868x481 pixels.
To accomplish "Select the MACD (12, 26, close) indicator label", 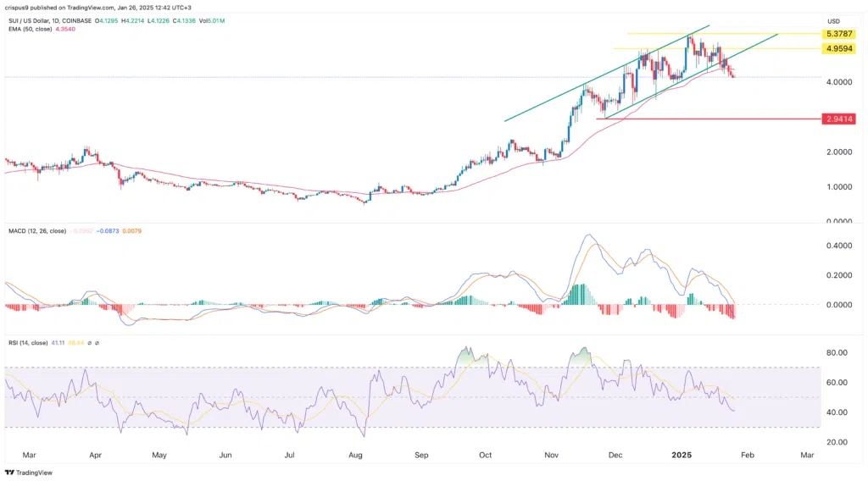I will (x=37, y=231).
